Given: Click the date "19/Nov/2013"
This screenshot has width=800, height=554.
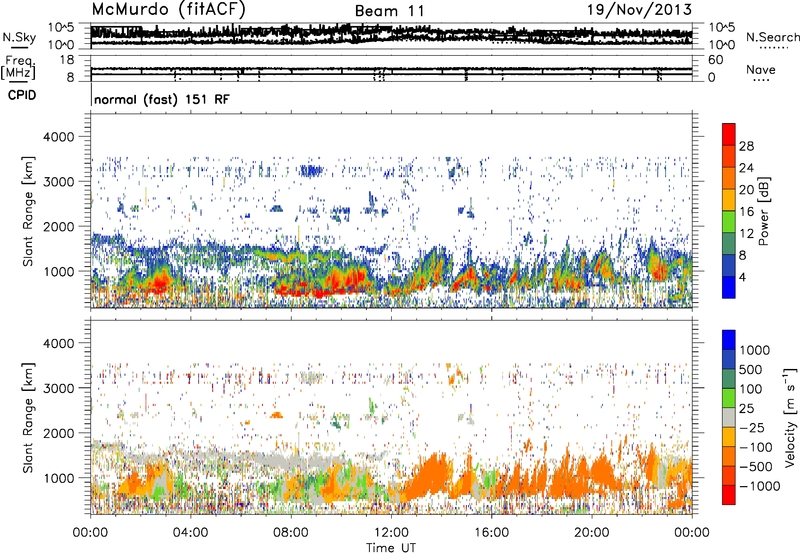Looking at the screenshot, I should (x=639, y=9).
